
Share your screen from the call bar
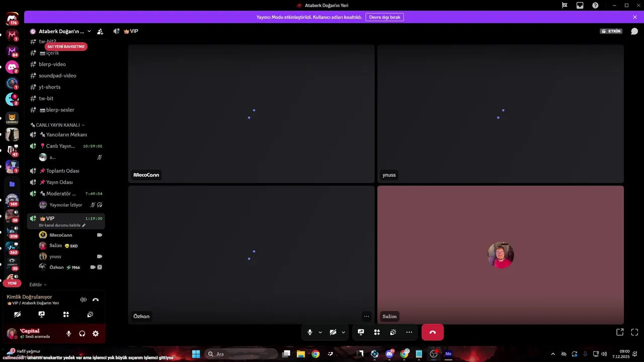[361, 332]
